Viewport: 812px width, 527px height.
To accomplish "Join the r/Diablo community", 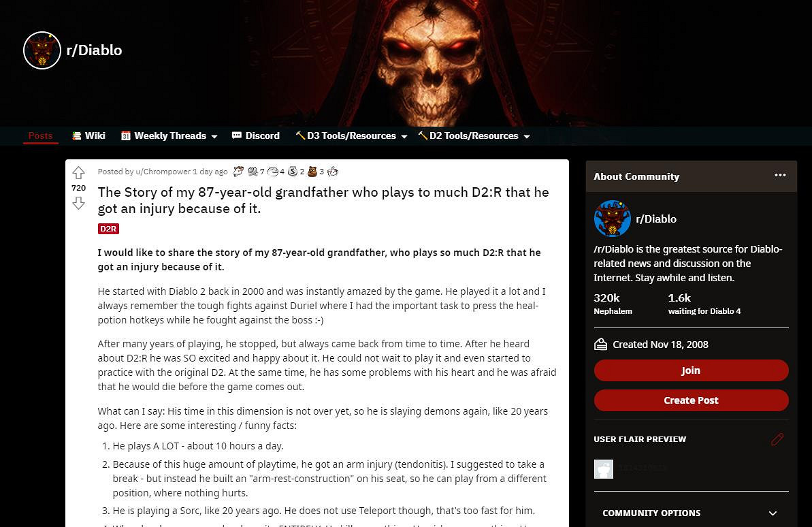I will pos(691,370).
